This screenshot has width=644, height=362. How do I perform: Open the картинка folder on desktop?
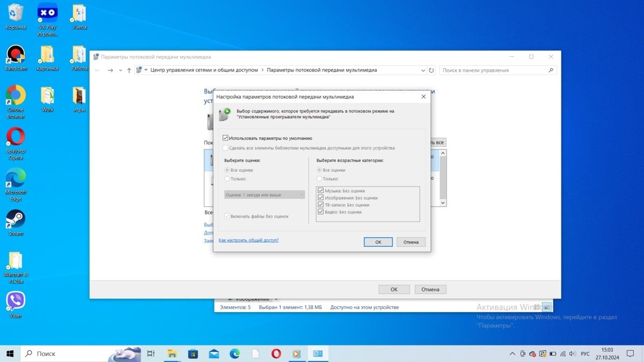tap(47, 58)
